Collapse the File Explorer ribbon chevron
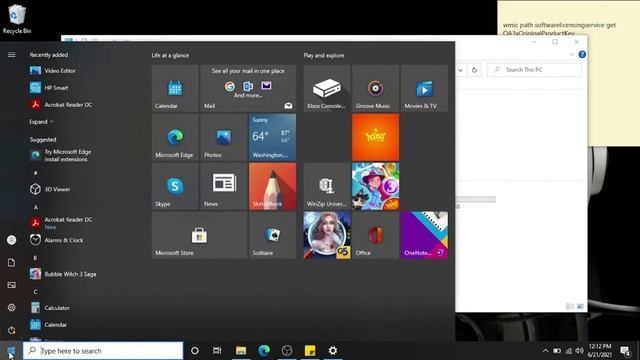This screenshot has height=360, width=640. click(571, 54)
